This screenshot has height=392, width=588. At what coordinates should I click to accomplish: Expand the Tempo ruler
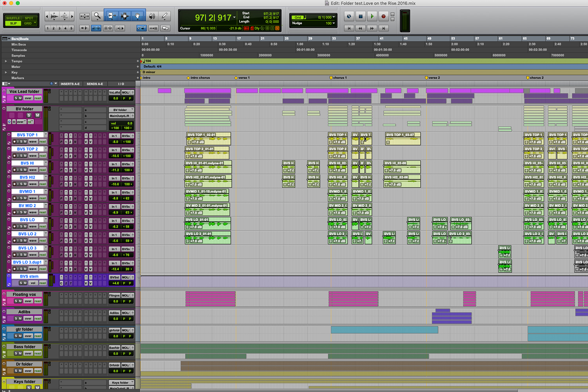[x=5, y=61]
